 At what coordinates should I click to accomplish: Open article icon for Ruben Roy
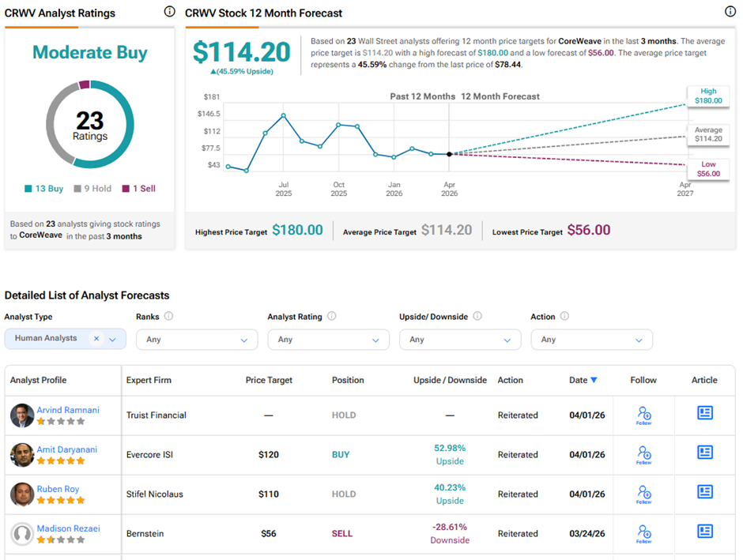pos(705,492)
